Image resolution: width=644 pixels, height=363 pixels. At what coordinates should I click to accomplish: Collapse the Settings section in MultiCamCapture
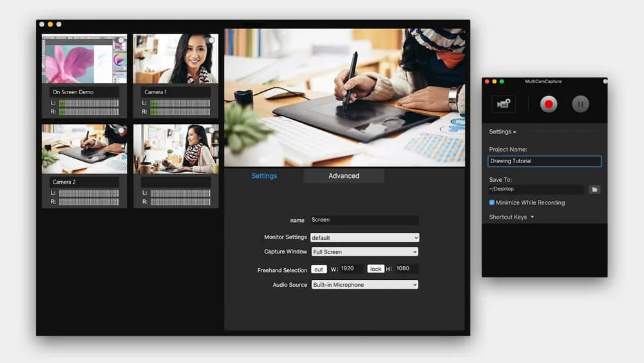[x=502, y=132]
